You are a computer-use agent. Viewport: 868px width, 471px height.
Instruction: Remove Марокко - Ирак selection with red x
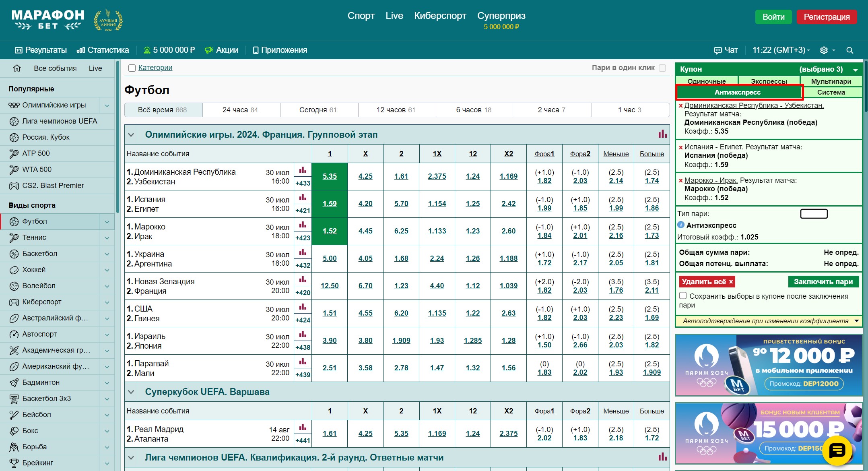(680, 181)
